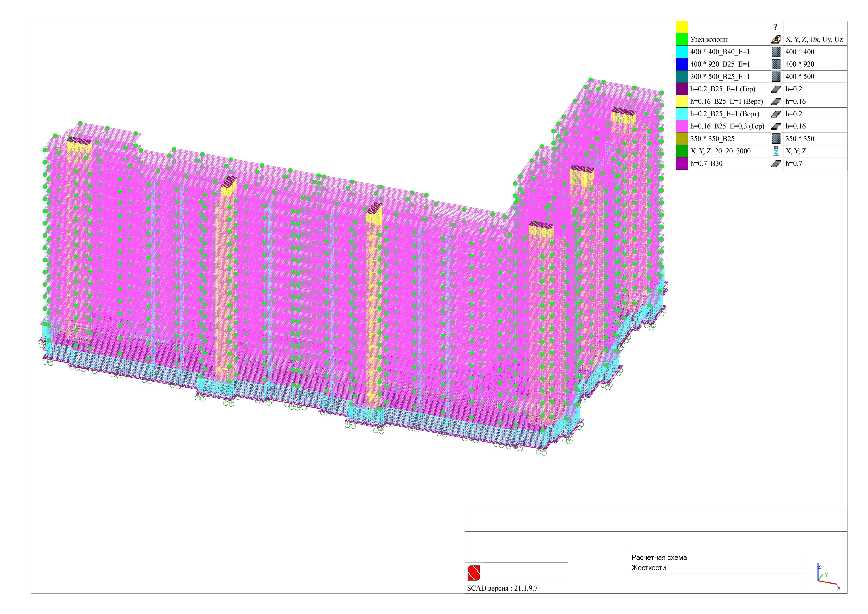Click the plate icon in the h=0.2_B25_E=1 (Гор) row
The image size is (868, 614).
click(x=776, y=89)
